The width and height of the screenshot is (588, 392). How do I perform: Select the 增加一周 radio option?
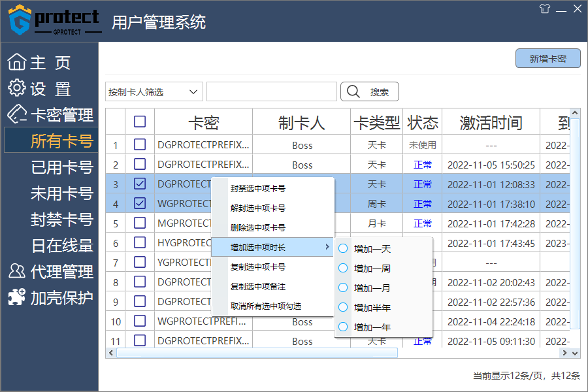pos(343,268)
